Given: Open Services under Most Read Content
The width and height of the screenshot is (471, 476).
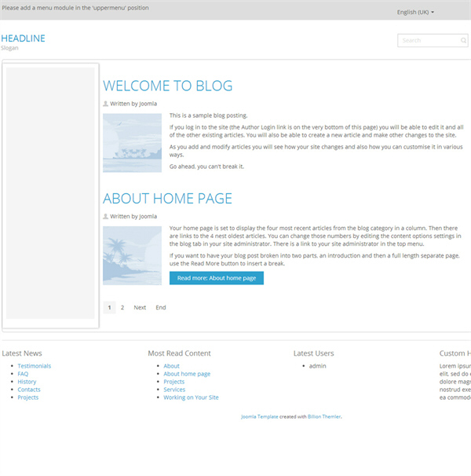Looking at the screenshot, I should [174, 390].
